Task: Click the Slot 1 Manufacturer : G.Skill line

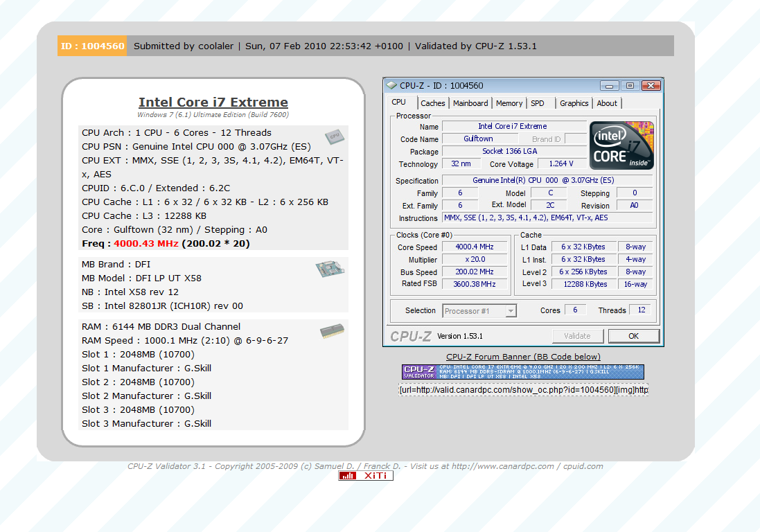Action: (146, 369)
